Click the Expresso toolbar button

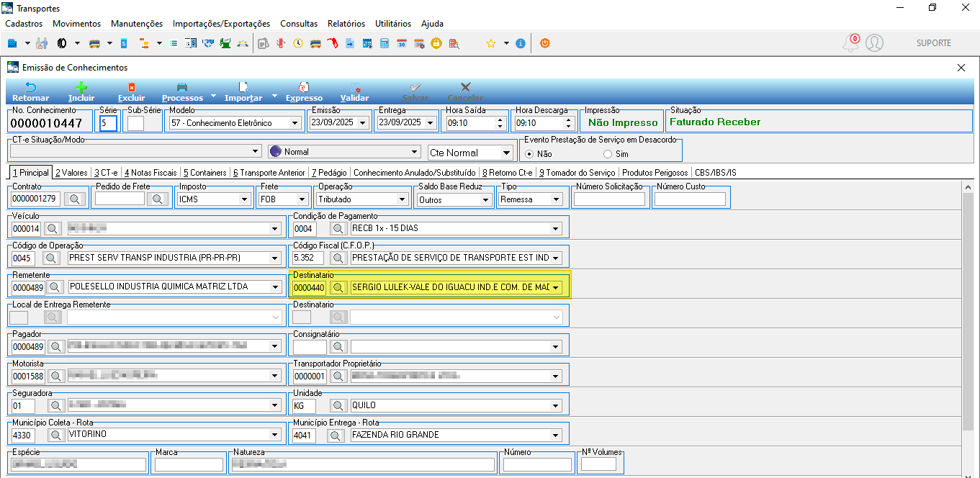[x=304, y=92]
